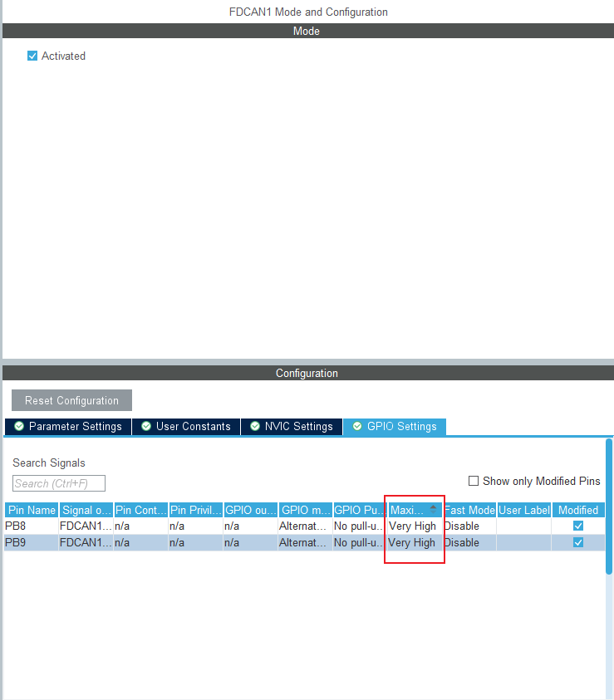Open No pull-u.. dropdown for PB8
This screenshot has width=614, height=700.
[x=360, y=526]
